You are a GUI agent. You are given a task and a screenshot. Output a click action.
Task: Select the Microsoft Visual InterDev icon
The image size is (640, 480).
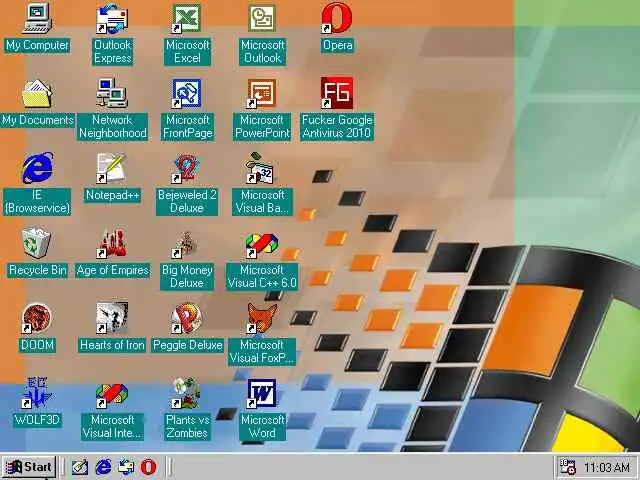point(112,395)
